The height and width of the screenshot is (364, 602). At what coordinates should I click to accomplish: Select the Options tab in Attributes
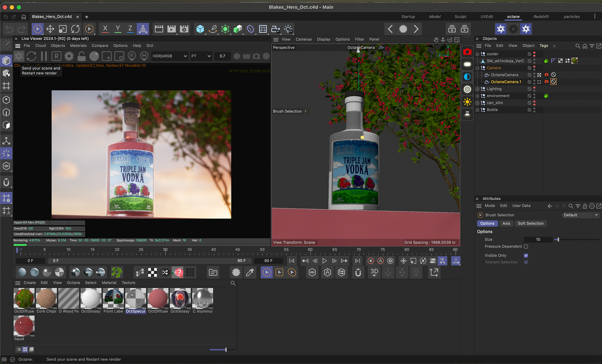pyautogui.click(x=487, y=224)
